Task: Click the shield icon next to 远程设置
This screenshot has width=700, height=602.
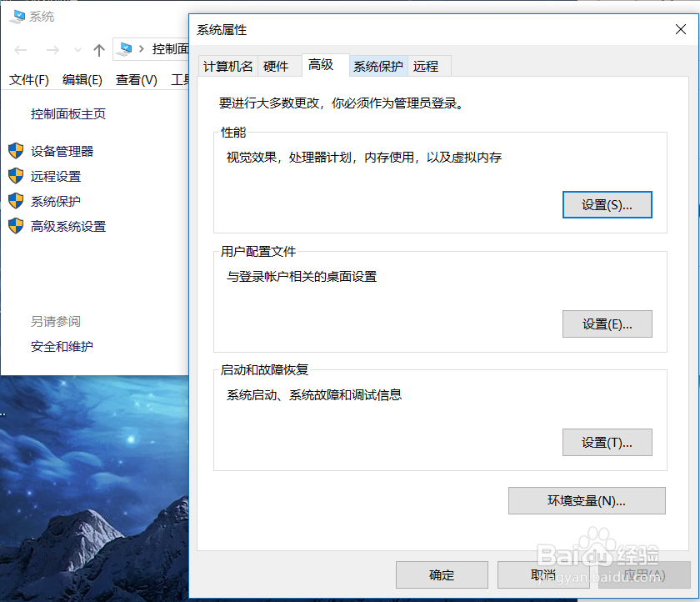Action: click(15, 176)
